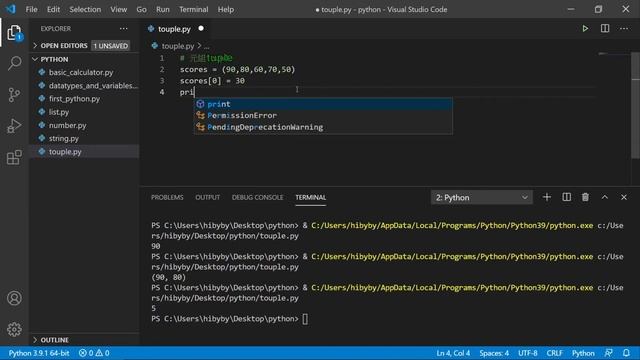Open Explorer views and more actions ellipsis
Viewport: 640px width, 360px height.
[124, 29]
